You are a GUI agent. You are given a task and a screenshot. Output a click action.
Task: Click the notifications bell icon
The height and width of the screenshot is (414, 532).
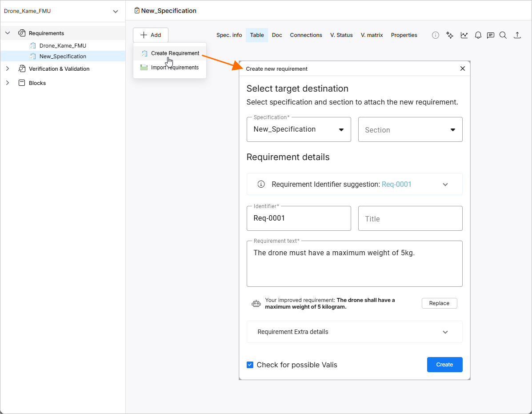(478, 35)
